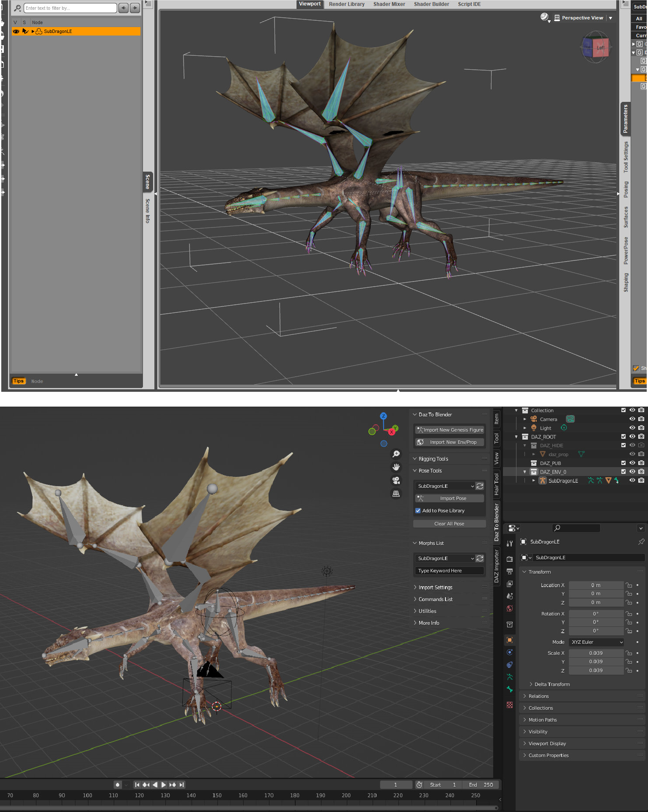648x812 pixels.
Task: Uncheck the DAZ_PUB collection checkbox
Action: click(623, 463)
